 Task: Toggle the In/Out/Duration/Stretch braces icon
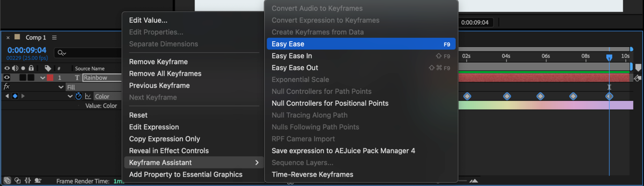28,181
